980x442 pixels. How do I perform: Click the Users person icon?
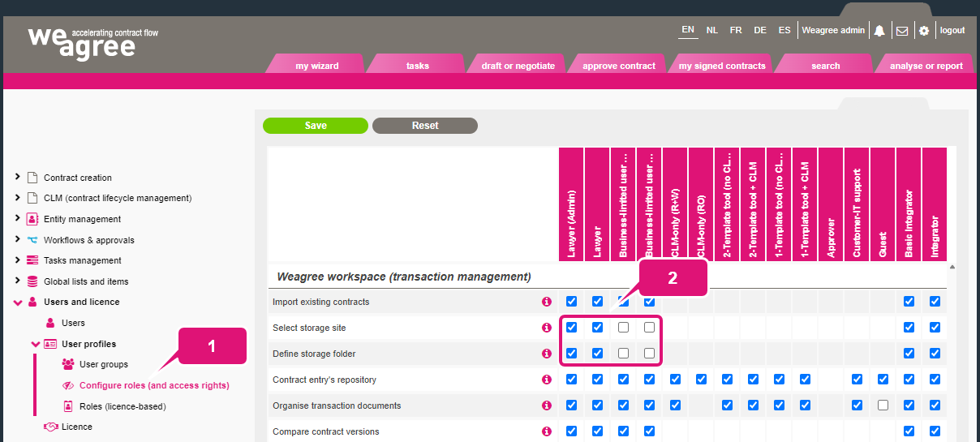coord(50,323)
